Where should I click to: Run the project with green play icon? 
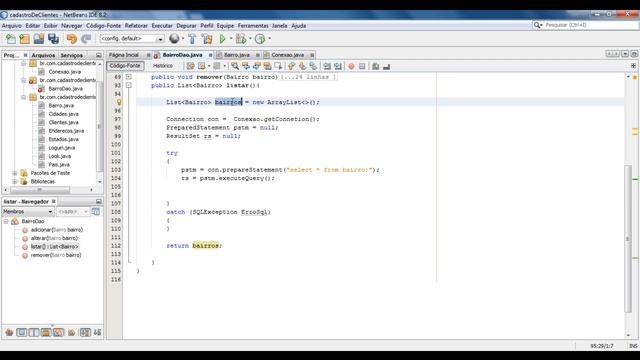222,39
